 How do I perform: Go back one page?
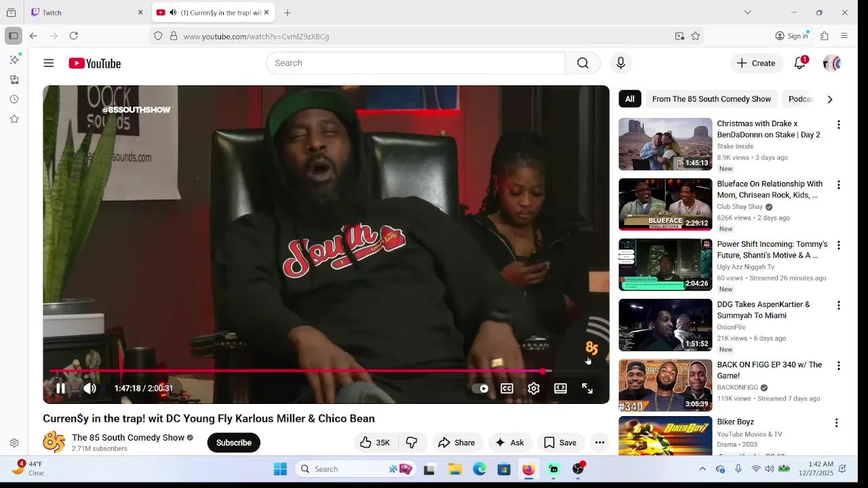coord(33,36)
